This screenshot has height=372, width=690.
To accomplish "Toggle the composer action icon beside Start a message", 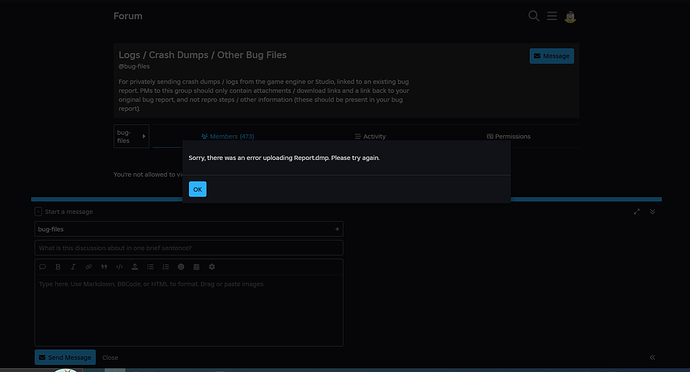I will tap(38, 212).
